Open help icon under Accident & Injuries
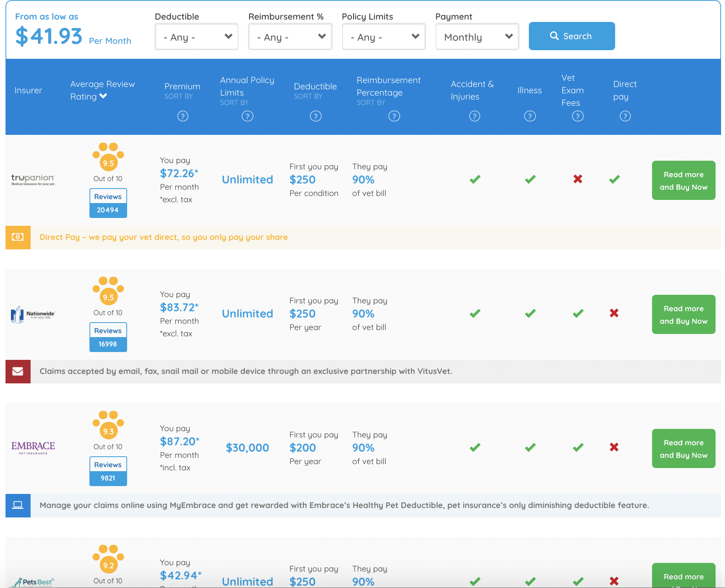725x588 pixels. point(475,116)
